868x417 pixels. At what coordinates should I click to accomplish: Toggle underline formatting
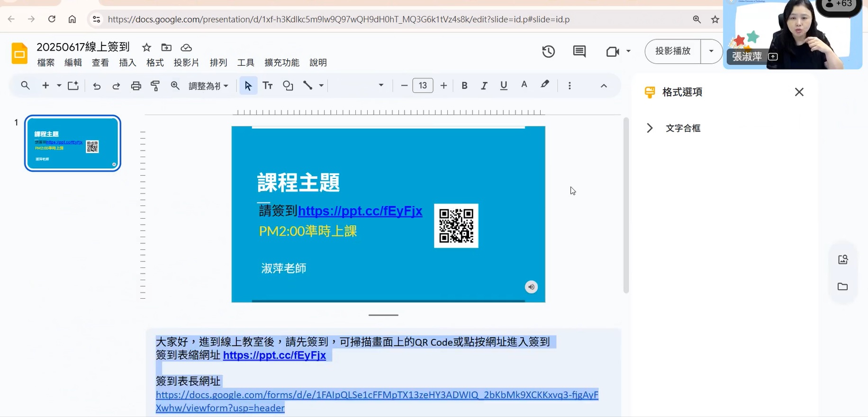(504, 86)
